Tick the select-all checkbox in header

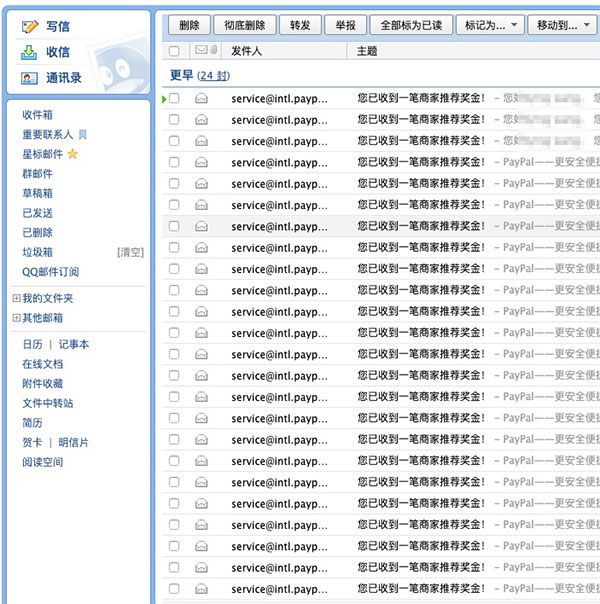[174, 51]
